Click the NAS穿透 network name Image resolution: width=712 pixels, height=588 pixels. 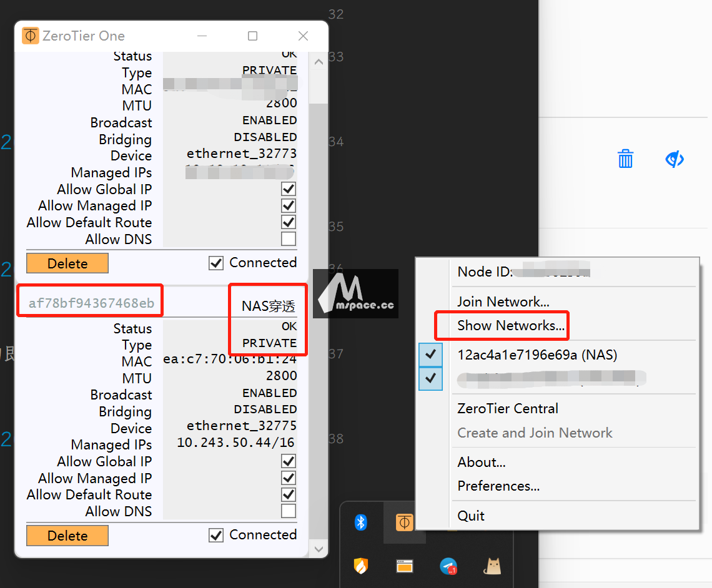point(269,306)
